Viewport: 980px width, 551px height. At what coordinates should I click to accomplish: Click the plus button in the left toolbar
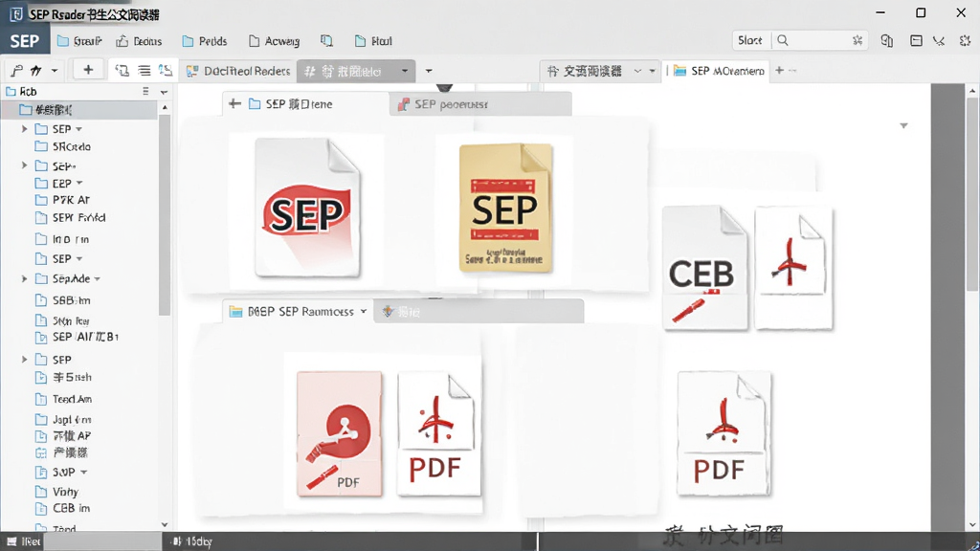[88, 70]
